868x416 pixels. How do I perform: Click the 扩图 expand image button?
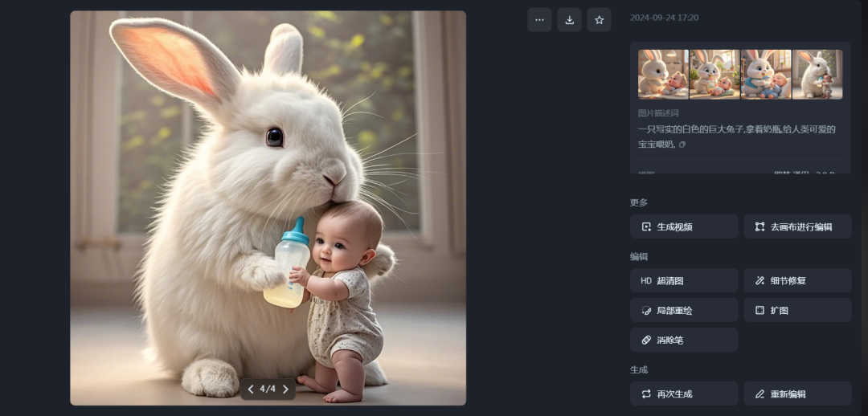pos(798,310)
